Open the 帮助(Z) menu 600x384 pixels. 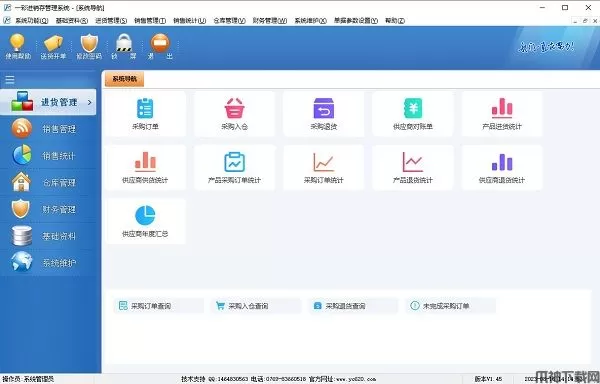tap(395, 21)
